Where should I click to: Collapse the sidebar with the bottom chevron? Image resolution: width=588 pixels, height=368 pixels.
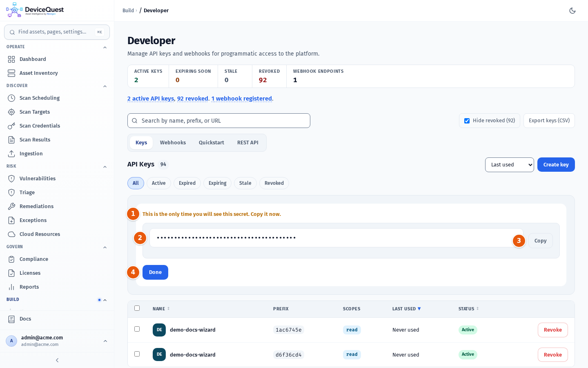[x=57, y=360]
